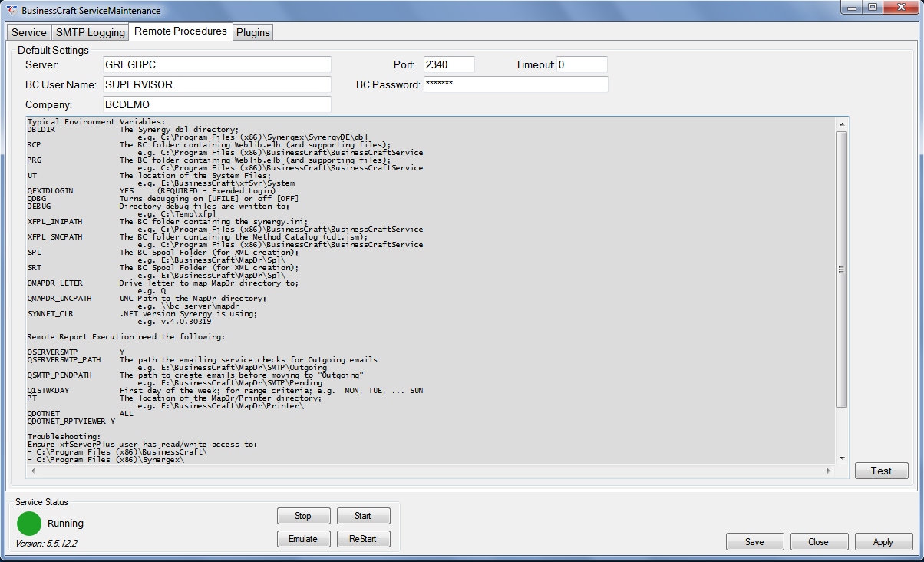Click the Close button beside Save
924x562 pixels.
tap(818, 542)
